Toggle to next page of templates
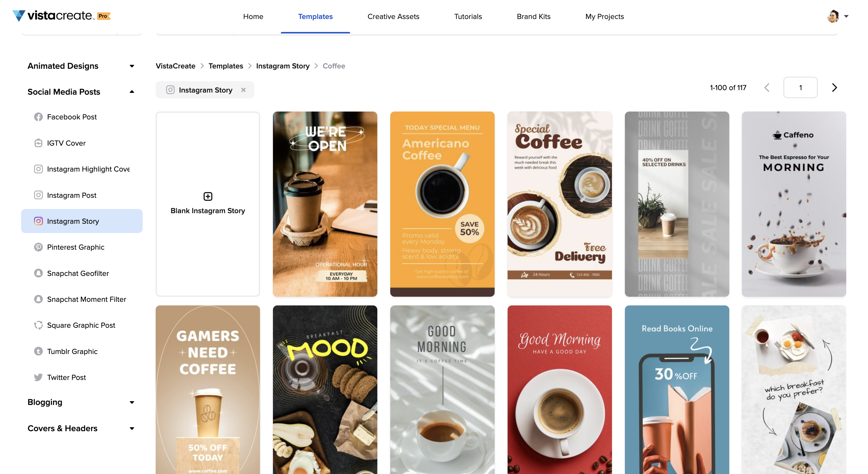This screenshot has height=474, width=868. (x=835, y=87)
